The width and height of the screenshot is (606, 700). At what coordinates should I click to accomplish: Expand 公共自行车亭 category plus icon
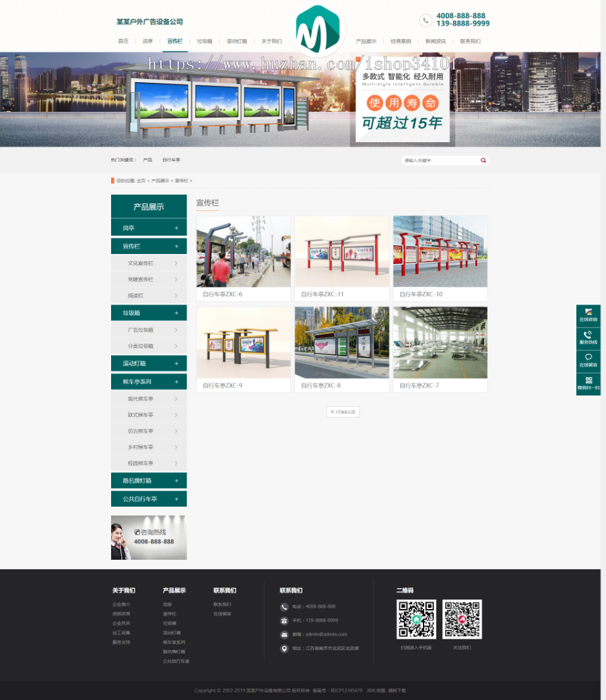pyautogui.click(x=176, y=499)
